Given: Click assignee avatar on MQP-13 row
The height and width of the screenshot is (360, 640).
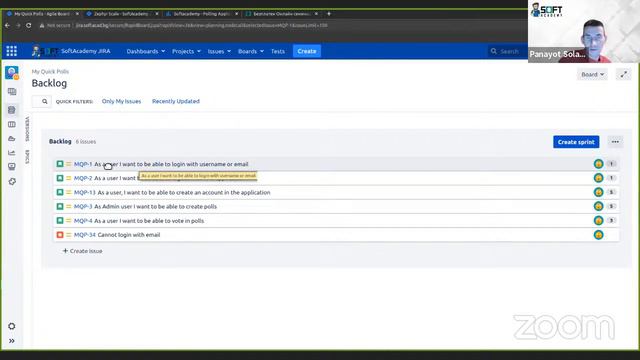Looking at the screenshot, I should [598, 192].
